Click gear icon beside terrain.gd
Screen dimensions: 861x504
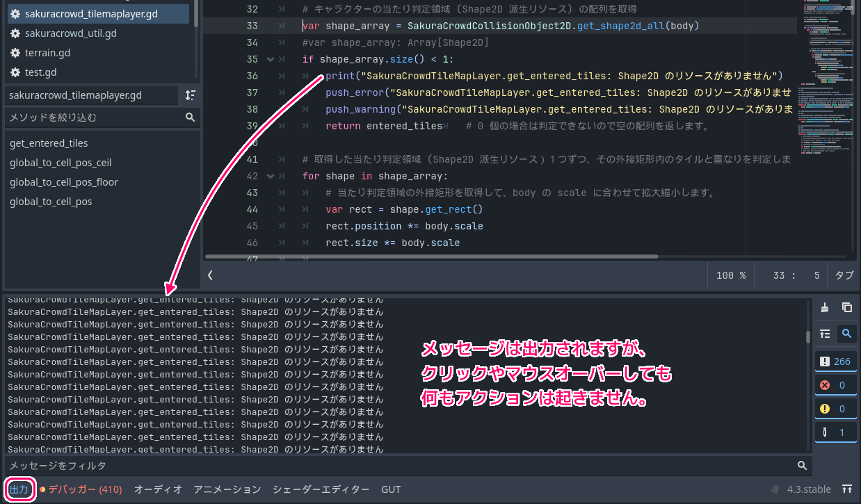(x=15, y=53)
